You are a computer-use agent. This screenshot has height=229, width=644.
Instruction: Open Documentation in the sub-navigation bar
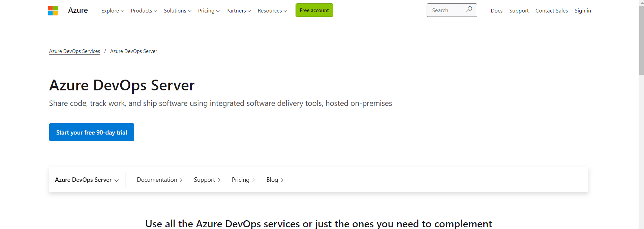(160, 180)
